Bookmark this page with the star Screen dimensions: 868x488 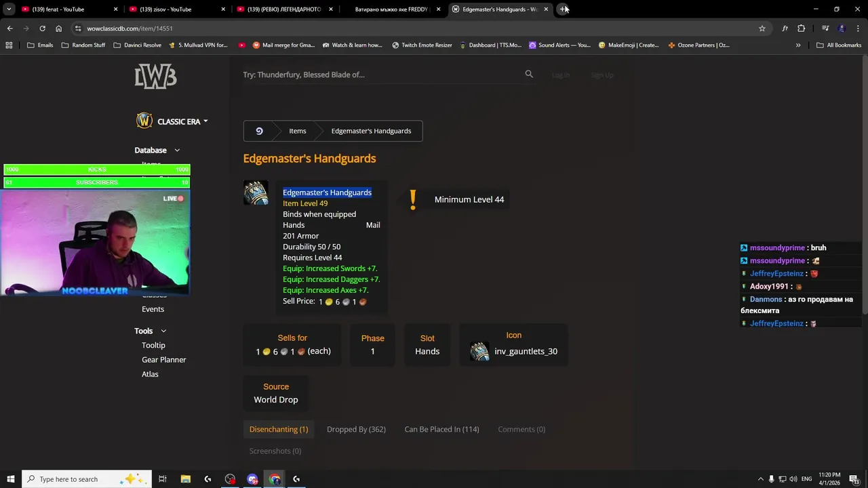click(762, 28)
